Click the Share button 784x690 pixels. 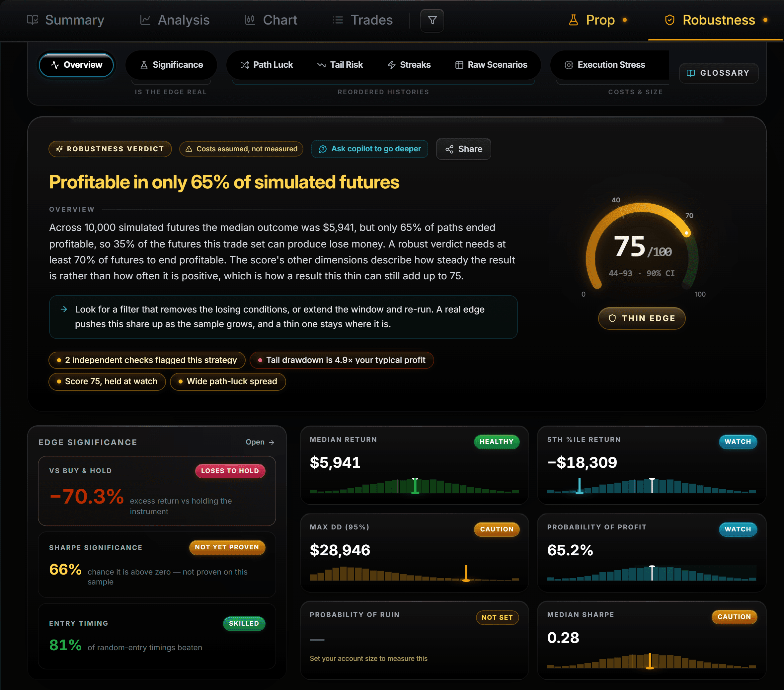pyautogui.click(x=463, y=149)
